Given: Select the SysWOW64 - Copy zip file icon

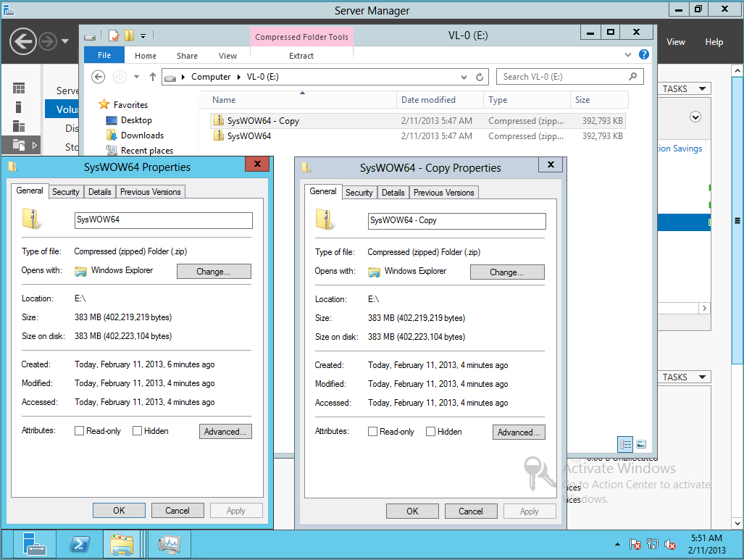Looking at the screenshot, I should click(x=218, y=120).
